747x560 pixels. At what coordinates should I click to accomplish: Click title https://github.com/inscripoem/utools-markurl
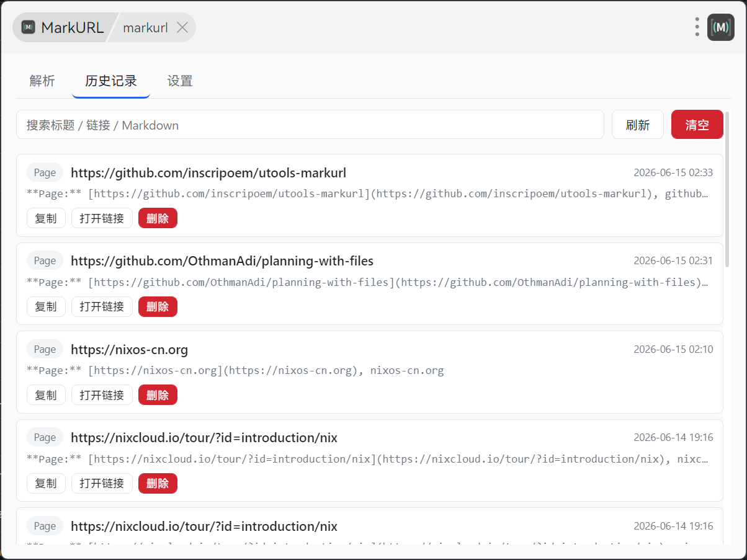(x=208, y=172)
